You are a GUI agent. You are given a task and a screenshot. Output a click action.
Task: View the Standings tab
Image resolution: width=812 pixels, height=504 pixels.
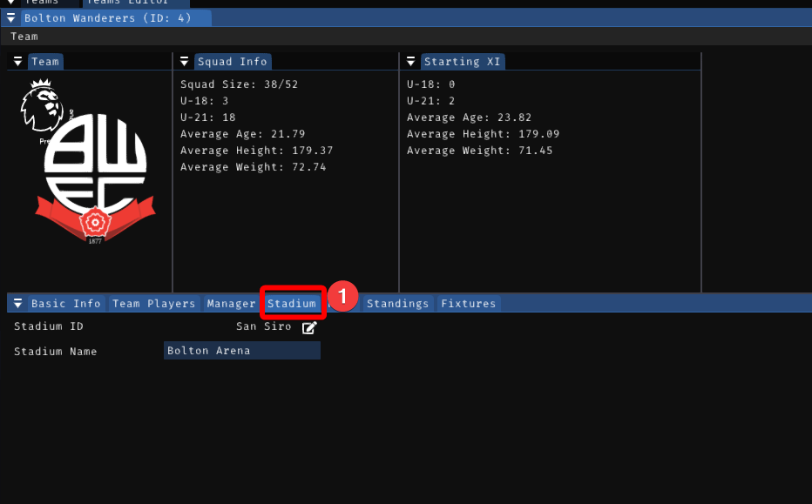pos(397,303)
